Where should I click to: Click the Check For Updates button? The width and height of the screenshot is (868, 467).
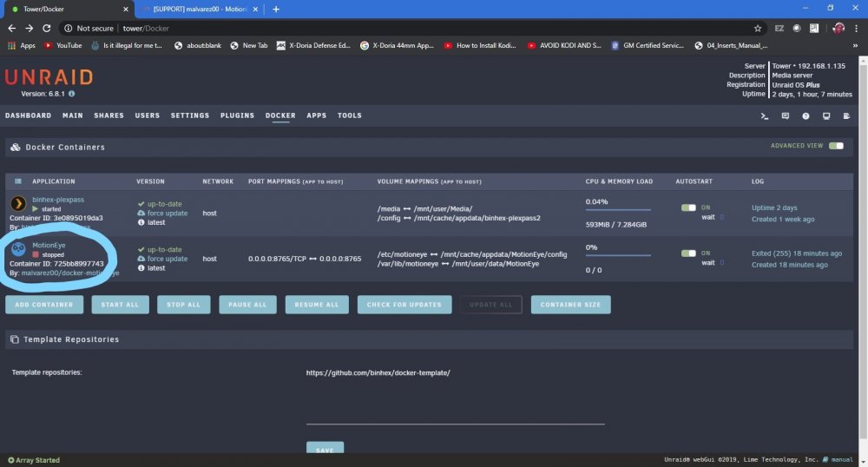tap(404, 305)
